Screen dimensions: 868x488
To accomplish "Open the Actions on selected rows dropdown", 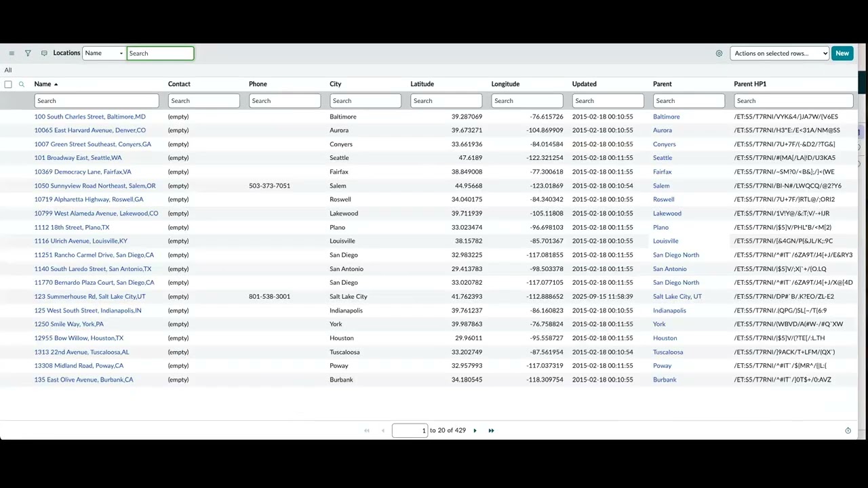I will (x=778, y=53).
